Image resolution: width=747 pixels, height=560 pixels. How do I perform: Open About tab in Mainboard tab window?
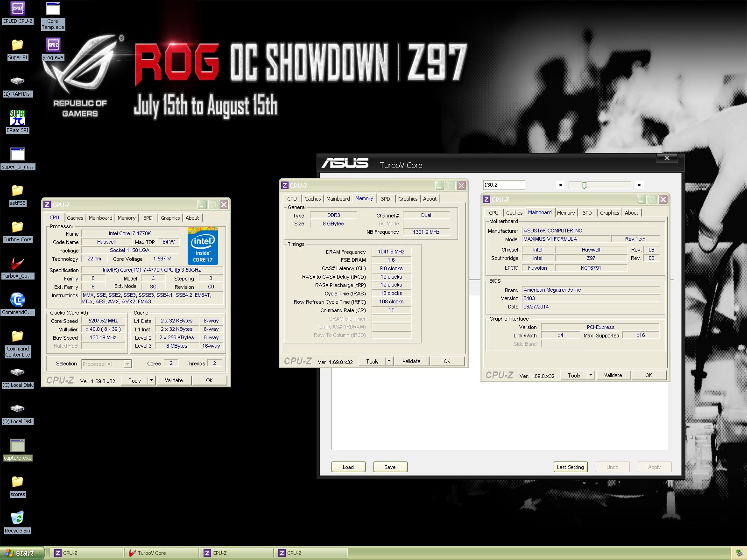point(632,213)
